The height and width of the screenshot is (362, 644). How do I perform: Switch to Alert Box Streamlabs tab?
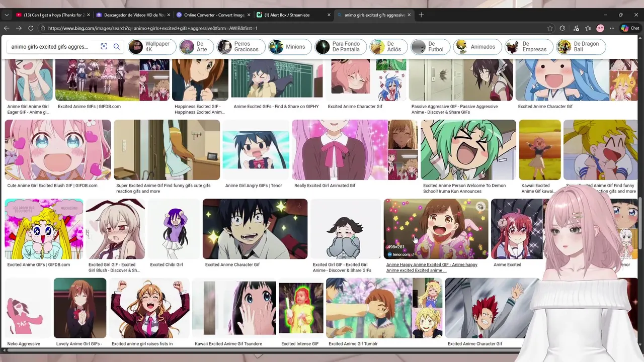pyautogui.click(x=294, y=15)
